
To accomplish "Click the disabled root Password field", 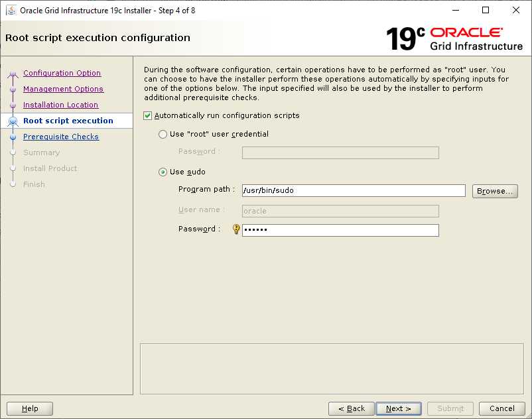I will point(341,152).
